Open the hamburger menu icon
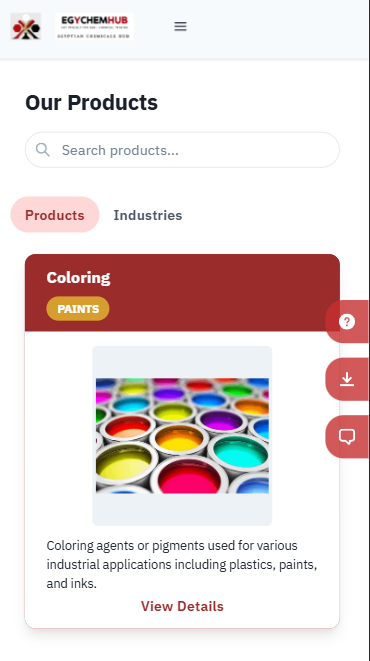Viewport: 370px width, 661px height. (x=180, y=26)
